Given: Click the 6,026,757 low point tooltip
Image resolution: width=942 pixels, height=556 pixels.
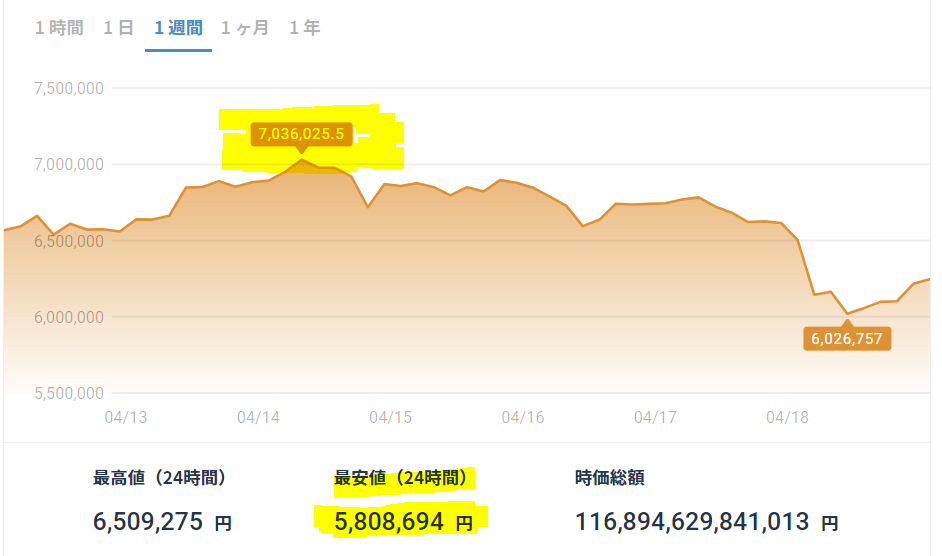Looking at the screenshot, I should point(847,338).
